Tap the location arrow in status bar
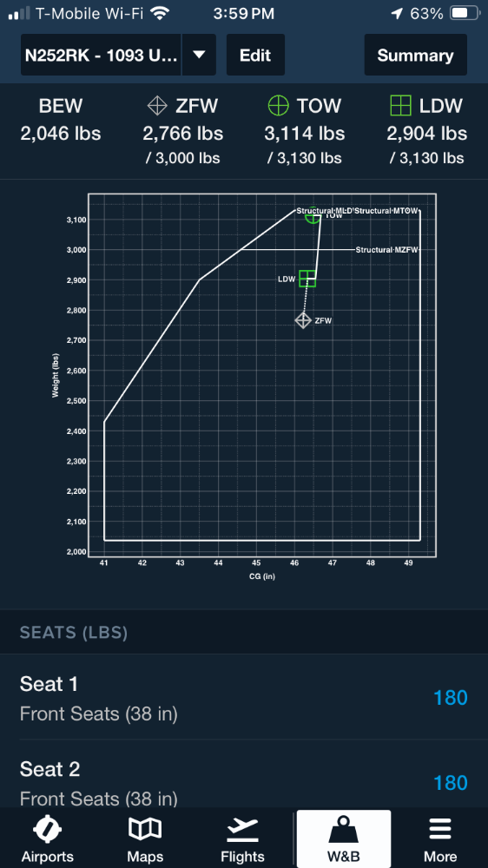 click(x=397, y=14)
